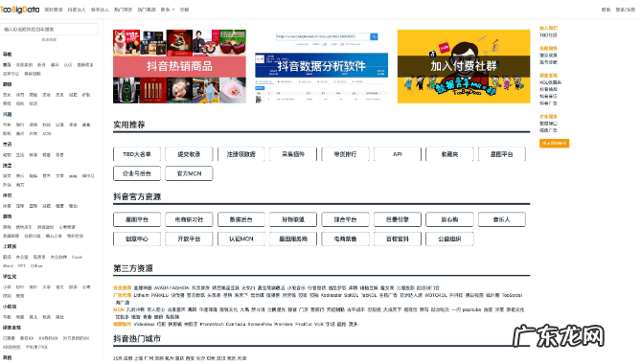Open the TBD社区 link in right sidebar
The width and height of the screenshot is (641, 364).
(x=548, y=35)
